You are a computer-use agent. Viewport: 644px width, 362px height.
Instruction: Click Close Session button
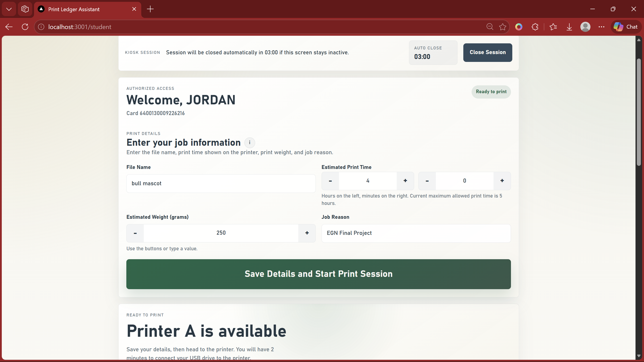[x=487, y=53]
